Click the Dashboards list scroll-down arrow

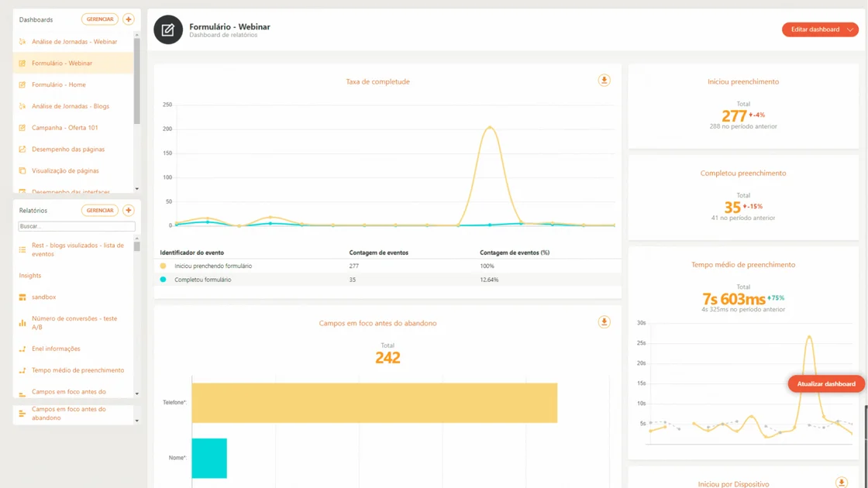tap(136, 189)
